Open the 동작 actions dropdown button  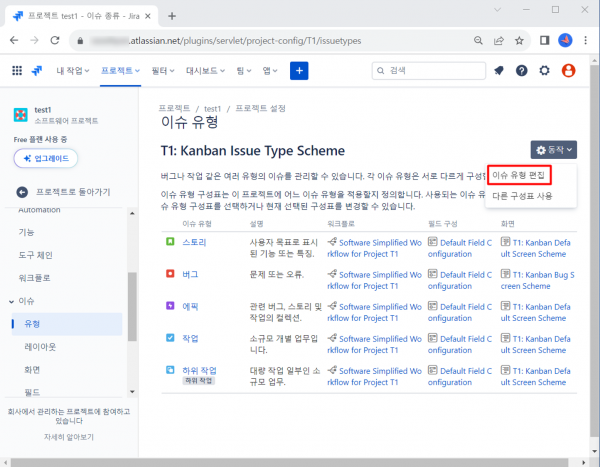click(x=555, y=149)
